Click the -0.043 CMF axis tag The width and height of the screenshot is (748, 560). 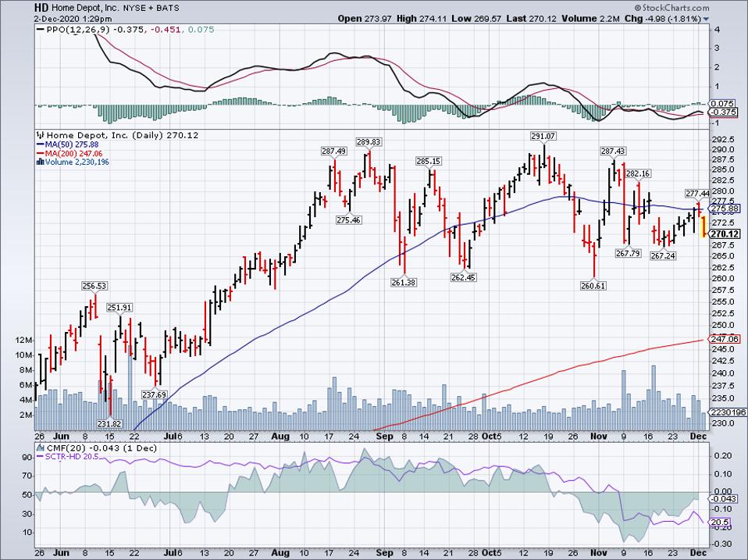tap(723, 499)
